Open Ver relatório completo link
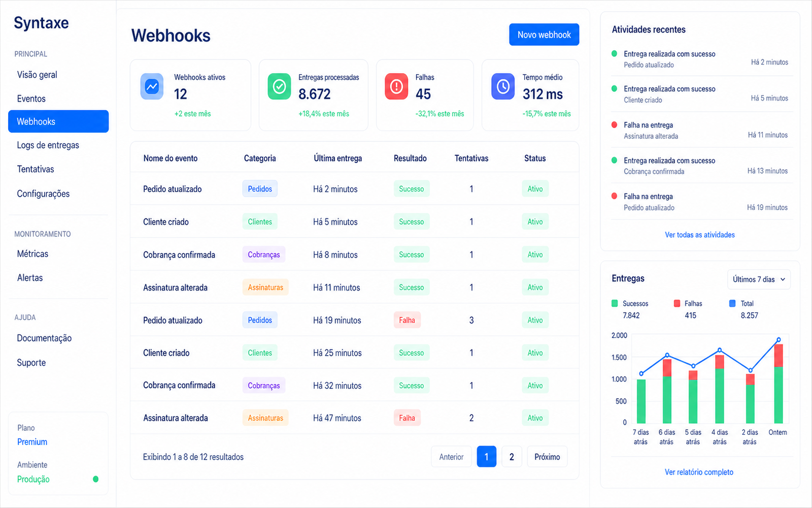The width and height of the screenshot is (812, 508). click(699, 472)
